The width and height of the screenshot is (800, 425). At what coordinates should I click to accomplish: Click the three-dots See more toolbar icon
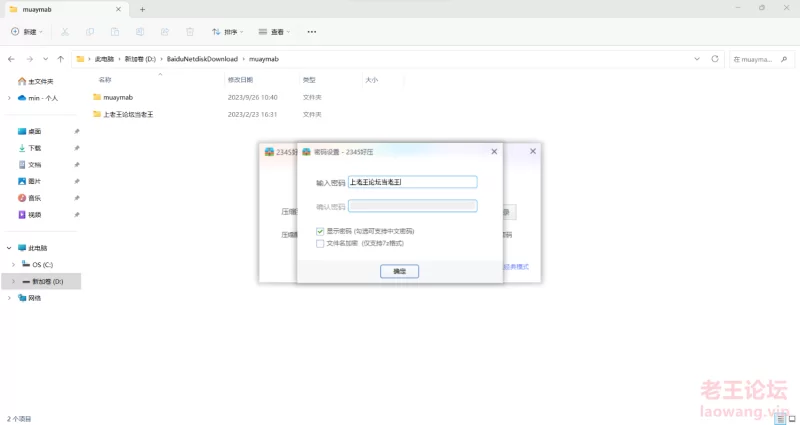click(311, 32)
